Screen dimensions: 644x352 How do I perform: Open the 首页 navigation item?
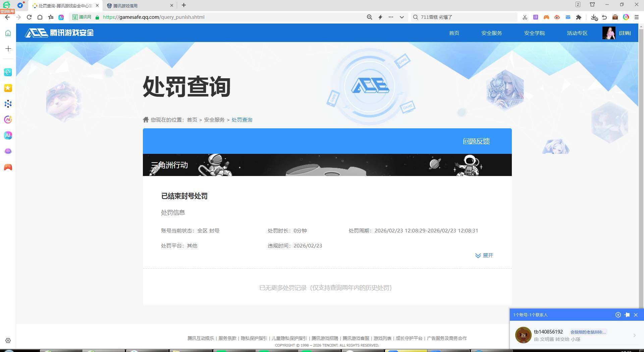click(x=454, y=33)
